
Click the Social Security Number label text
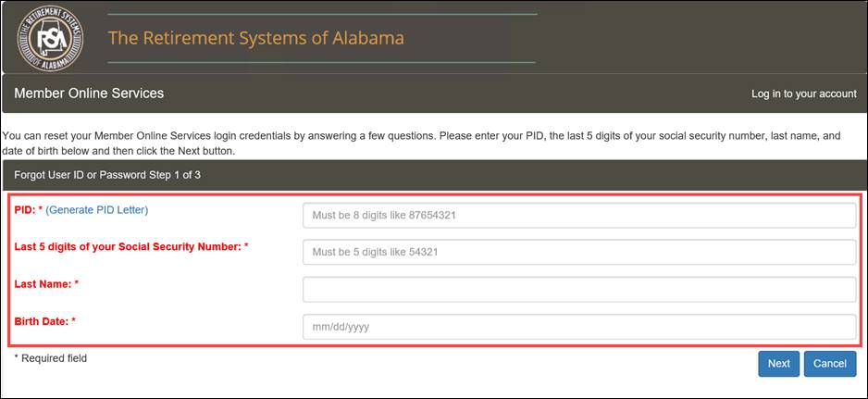(x=128, y=246)
